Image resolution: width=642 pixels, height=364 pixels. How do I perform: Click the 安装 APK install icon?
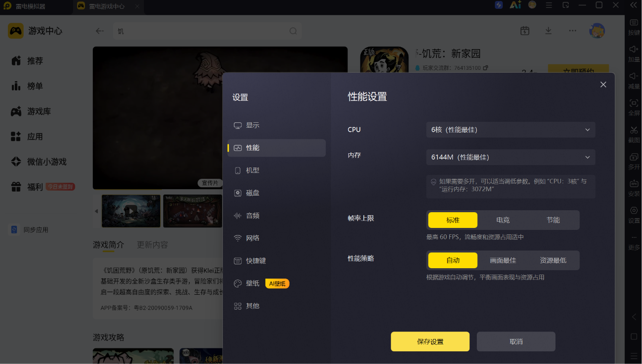pyautogui.click(x=634, y=184)
